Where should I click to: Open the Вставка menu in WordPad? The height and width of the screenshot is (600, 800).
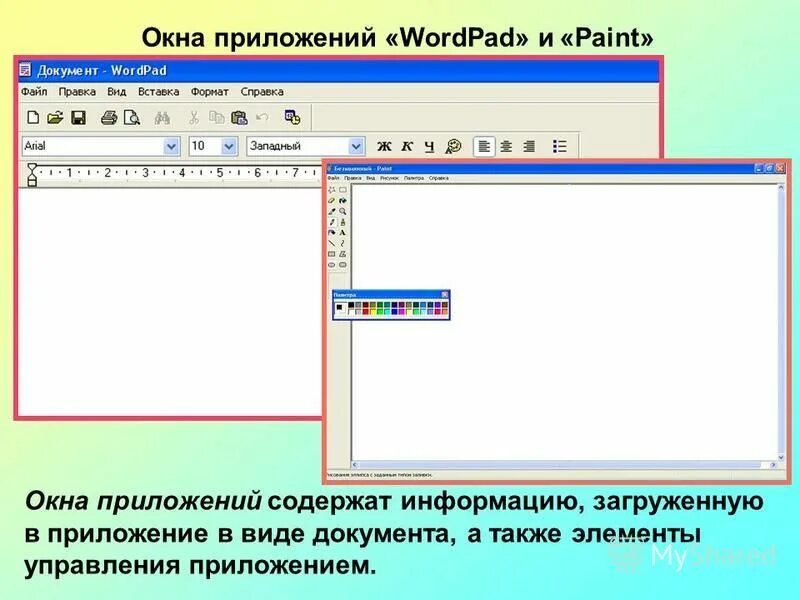coord(157,90)
